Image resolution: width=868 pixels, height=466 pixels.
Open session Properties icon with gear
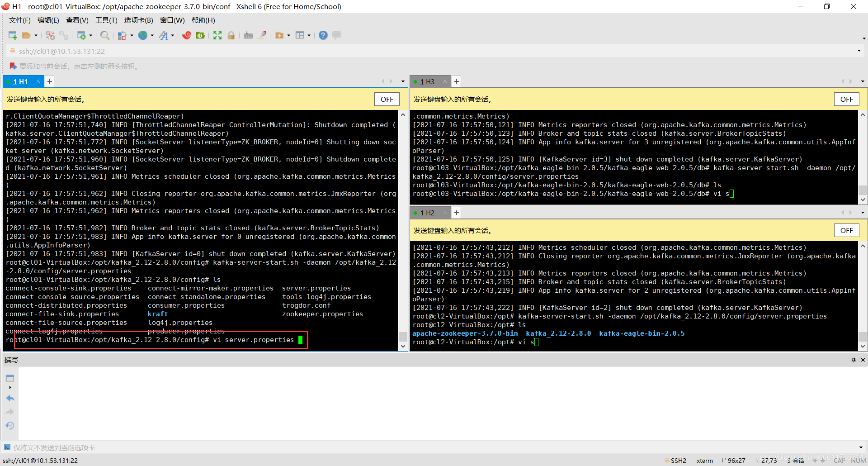(x=81, y=35)
